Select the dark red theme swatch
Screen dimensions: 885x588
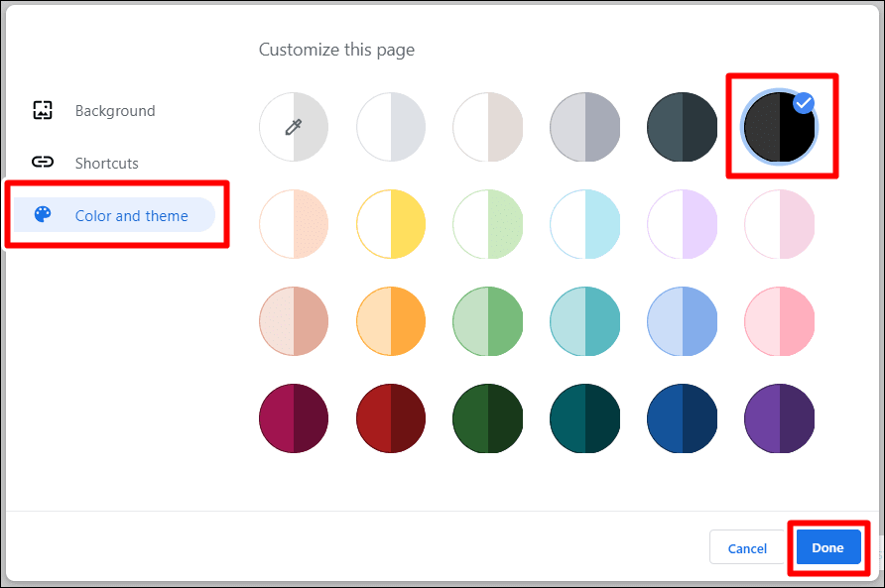[391, 418]
